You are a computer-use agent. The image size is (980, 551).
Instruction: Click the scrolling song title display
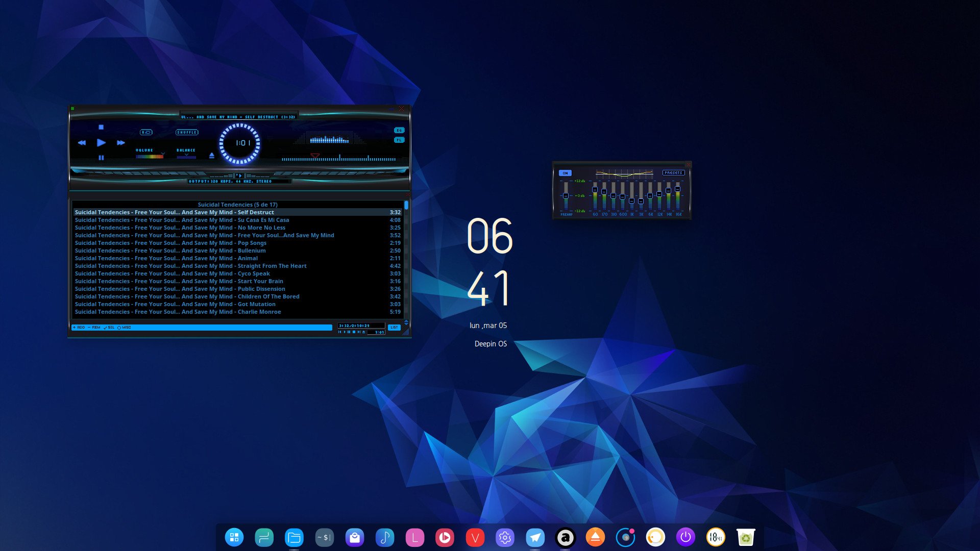tap(238, 117)
